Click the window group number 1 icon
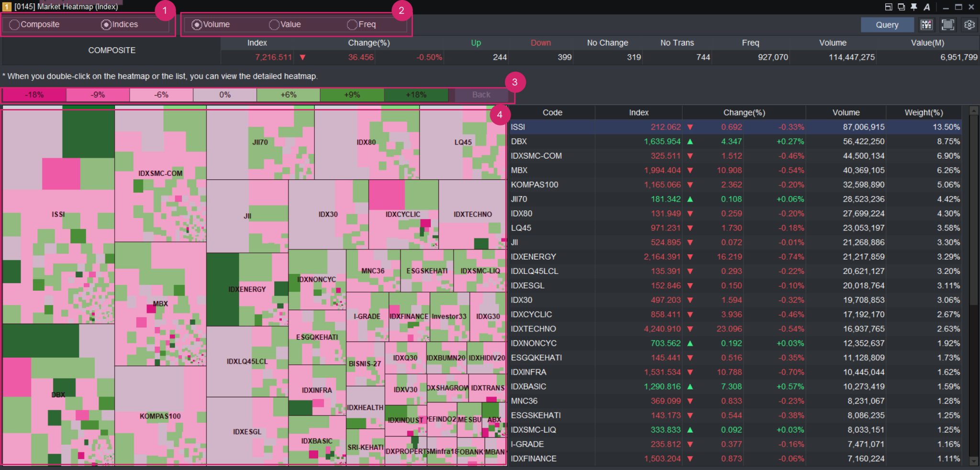This screenshot has height=470, width=980. tap(7, 7)
